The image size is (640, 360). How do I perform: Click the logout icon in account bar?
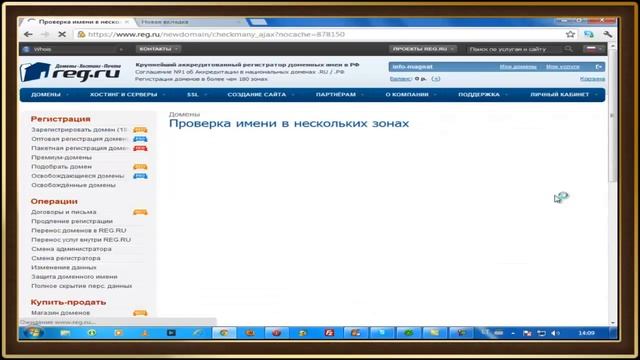point(598,67)
